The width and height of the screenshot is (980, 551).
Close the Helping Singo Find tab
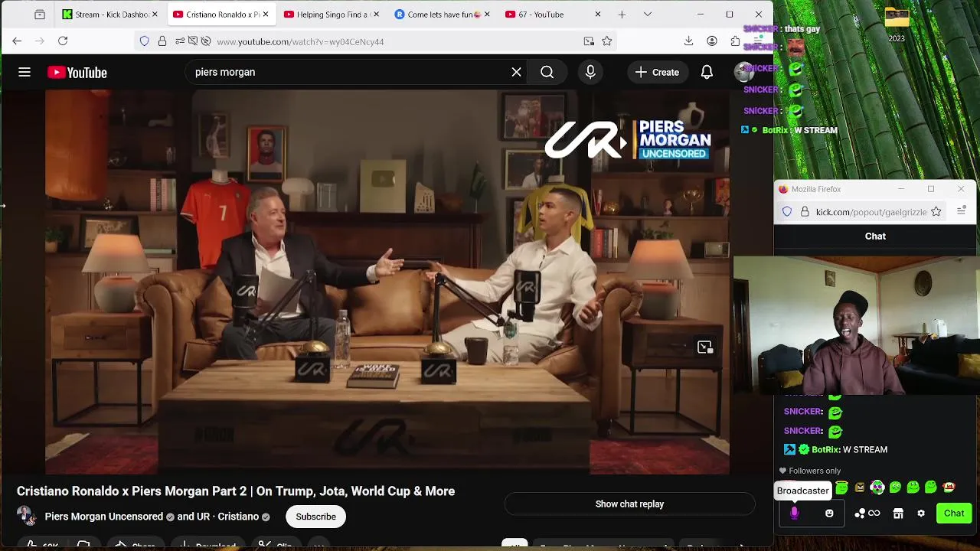point(376,15)
